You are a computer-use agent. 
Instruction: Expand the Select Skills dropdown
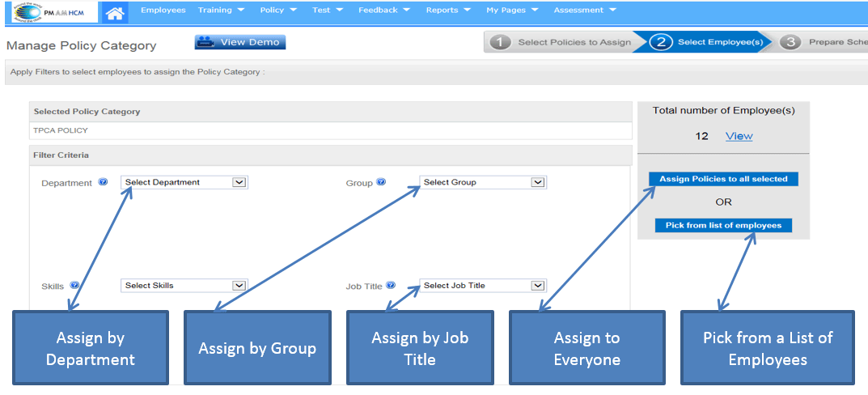click(x=184, y=286)
